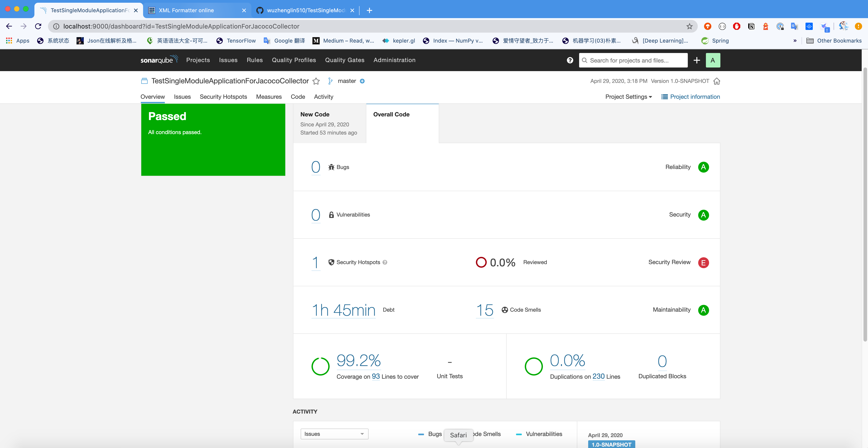This screenshot has height=448, width=868.
Task: Open the Measures tab
Action: click(269, 97)
